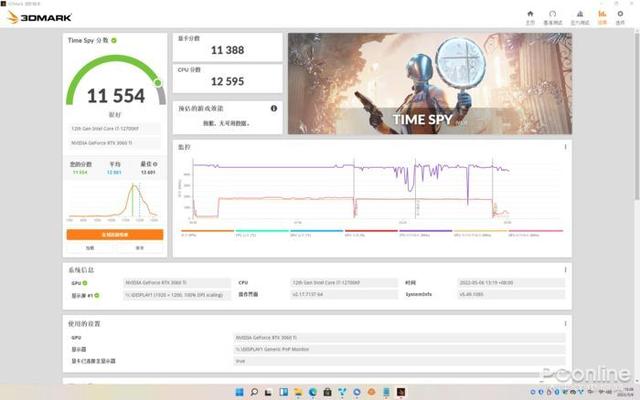Click the CPU score 12 595 card
This screenshot has height=400, width=640.
coord(228,78)
